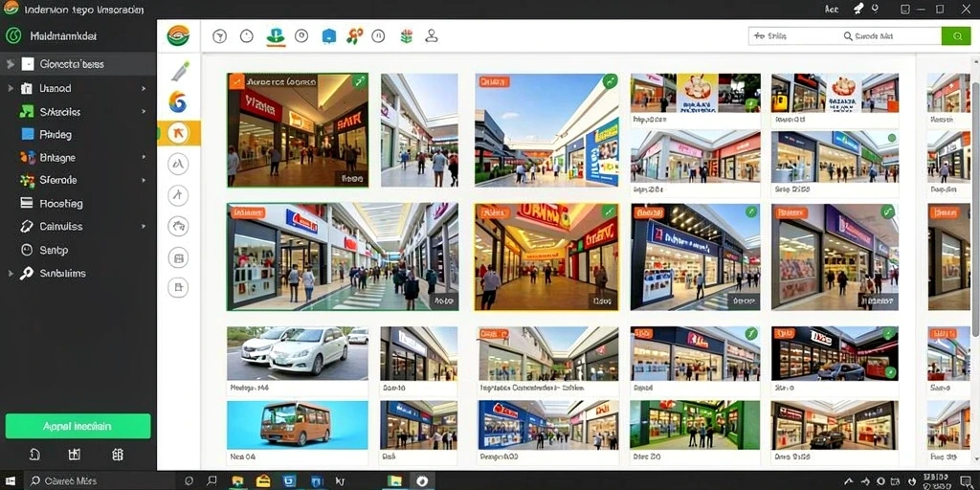The height and width of the screenshot is (490, 980).
Task: Open the Rocetieg item in the sidebar
Action: point(78,203)
